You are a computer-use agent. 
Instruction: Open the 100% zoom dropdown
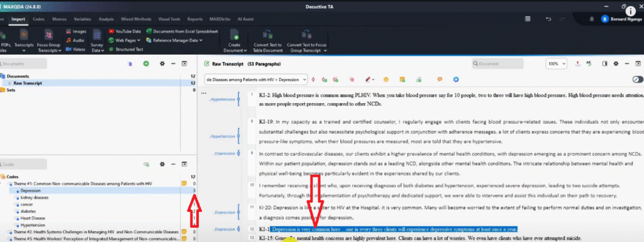556,63
